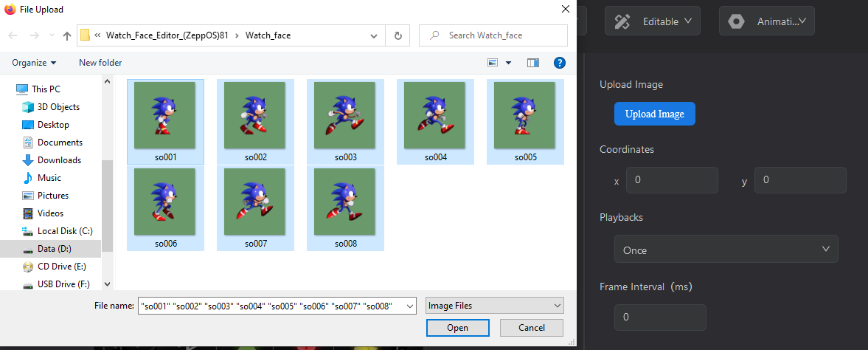Open the file dialog help icon
868x350 pixels.
560,63
